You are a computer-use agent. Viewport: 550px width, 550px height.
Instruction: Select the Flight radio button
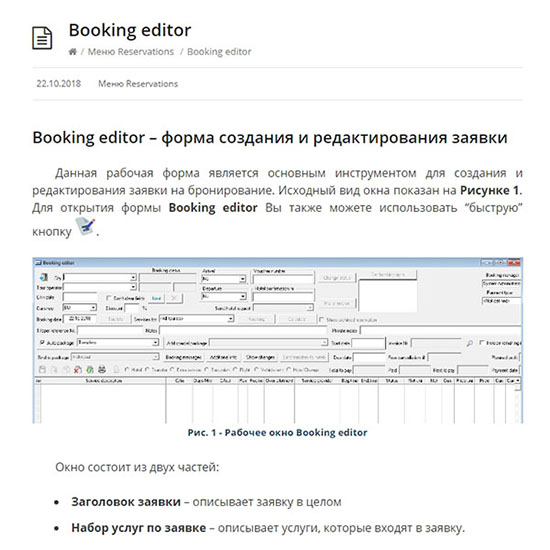coord(236,369)
